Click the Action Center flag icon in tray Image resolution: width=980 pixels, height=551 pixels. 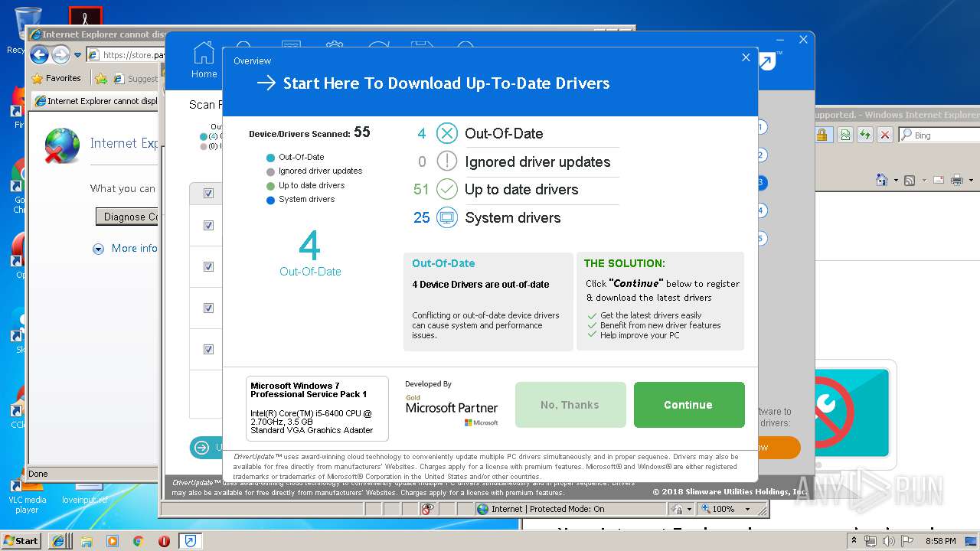pyautogui.click(x=908, y=541)
